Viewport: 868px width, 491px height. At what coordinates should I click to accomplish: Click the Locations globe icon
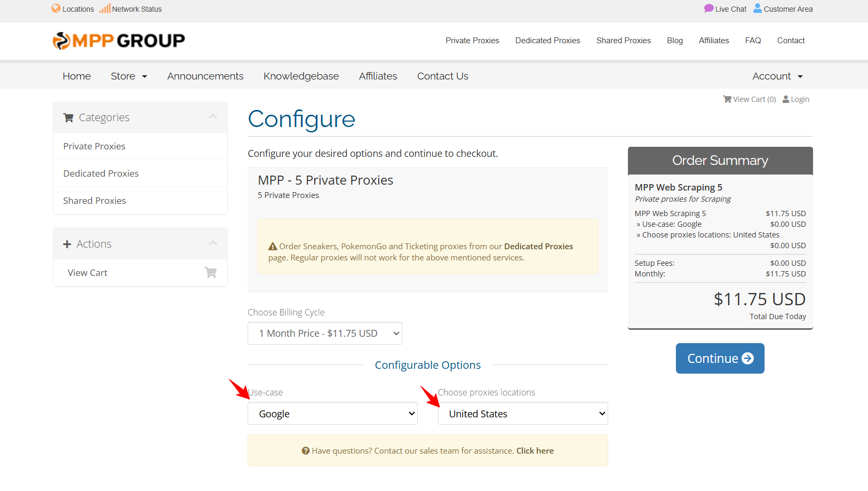pos(56,9)
